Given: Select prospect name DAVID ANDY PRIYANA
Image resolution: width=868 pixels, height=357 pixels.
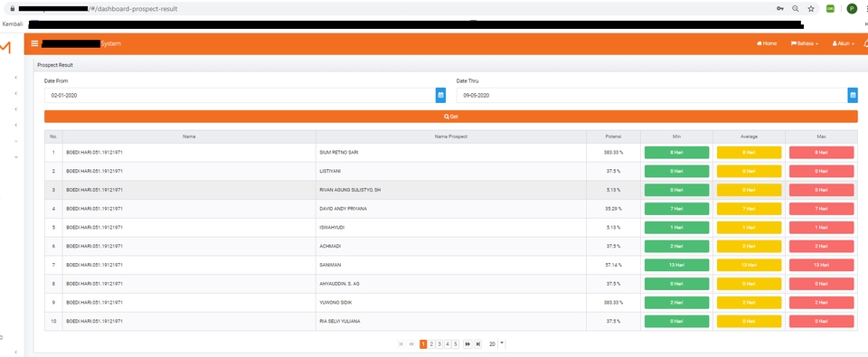Looking at the screenshot, I should coord(344,209).
